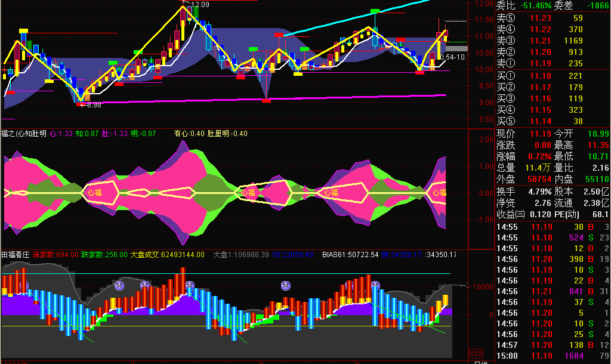
Task: Select the 买③ bid price 11.16
Action: tap(541, 98)
